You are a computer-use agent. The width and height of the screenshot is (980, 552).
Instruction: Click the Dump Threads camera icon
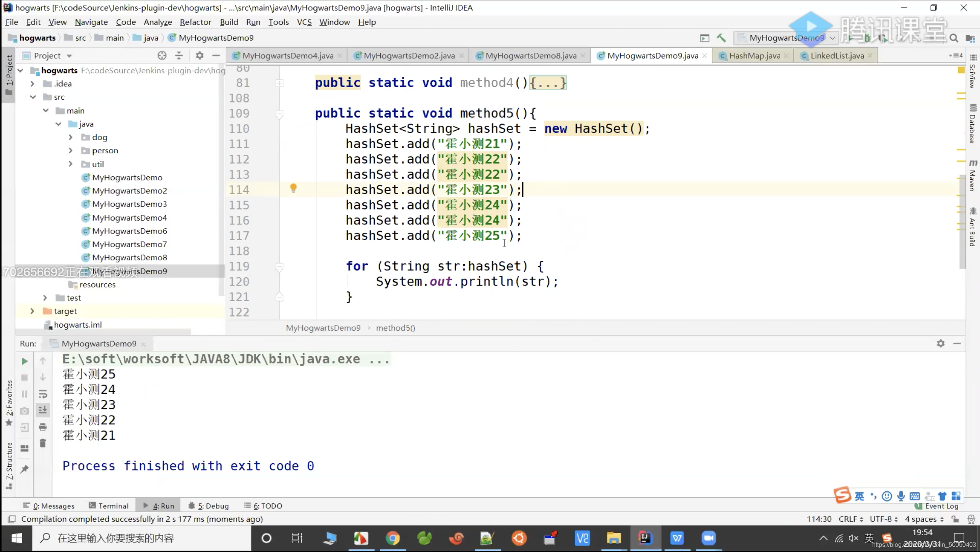pos(24,411)
